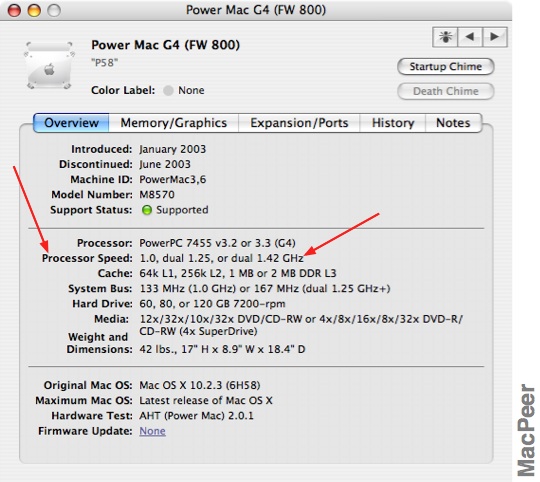Image resolution: width=540 pixels, height=482 pixels.
Task: Click the Power Mac G4 title bar
Action: coord(256,10)
